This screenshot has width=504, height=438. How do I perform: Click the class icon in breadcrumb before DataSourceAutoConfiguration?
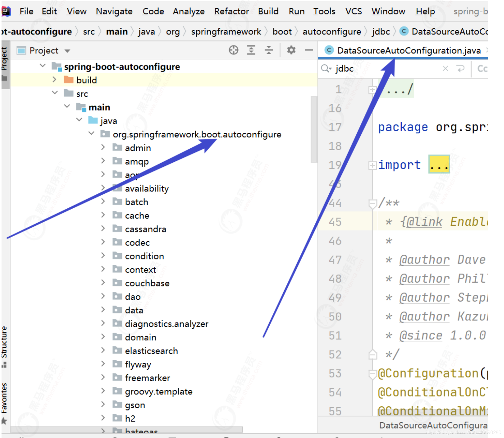click(x=404, y=31)
